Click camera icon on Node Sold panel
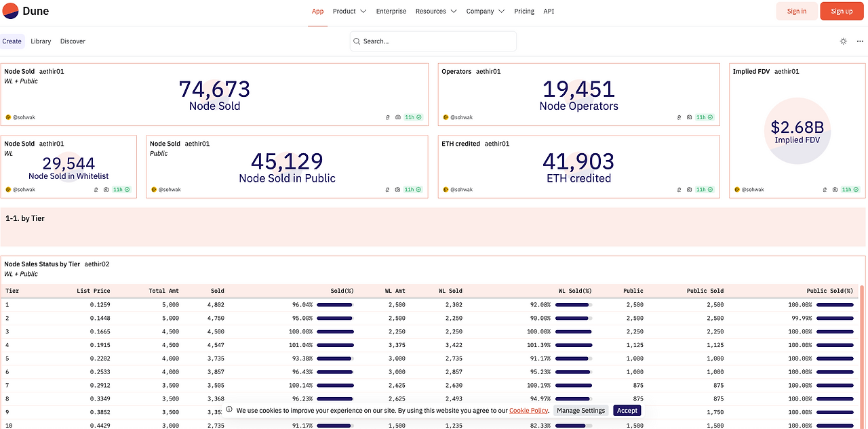 tap(398, 117)
